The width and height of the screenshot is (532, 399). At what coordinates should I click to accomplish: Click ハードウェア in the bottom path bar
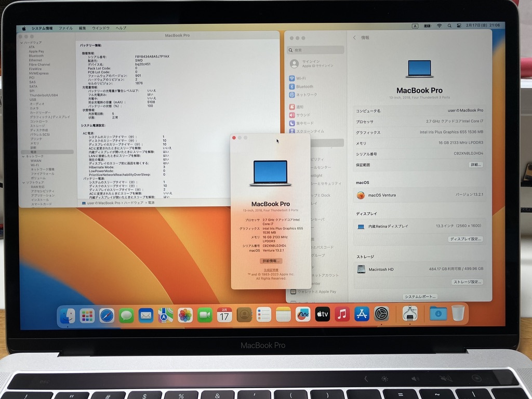pyautogui.click(x=134, y=203)
